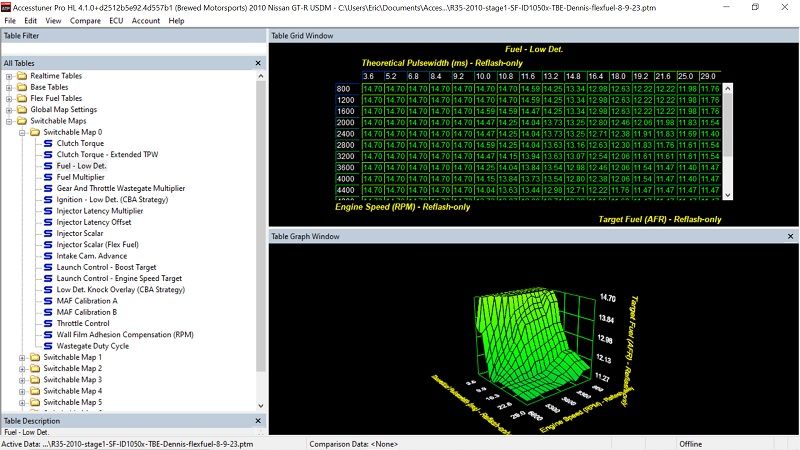
Task: Click the Wall Film Adhesion Compensation icon
Action: [x=48, y=335]
